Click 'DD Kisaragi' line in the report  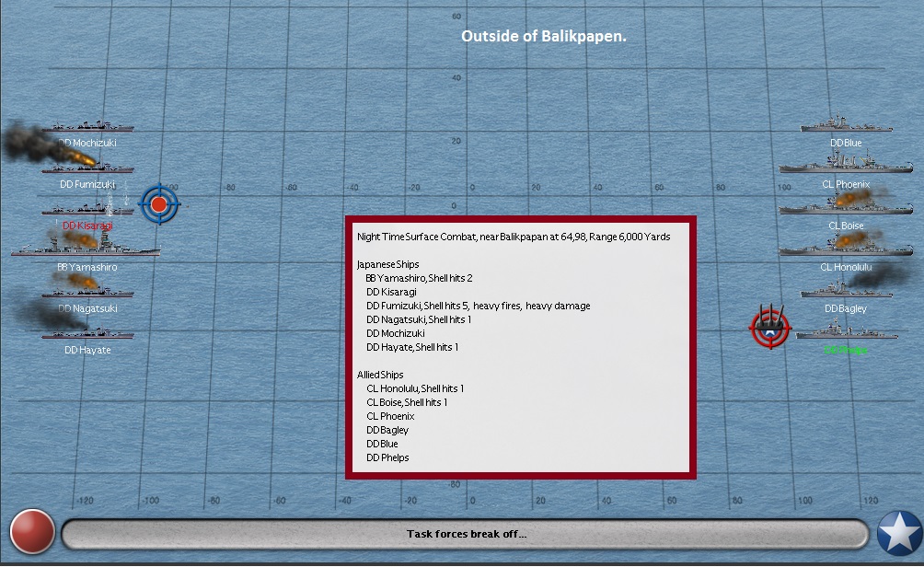coord(391,293)
